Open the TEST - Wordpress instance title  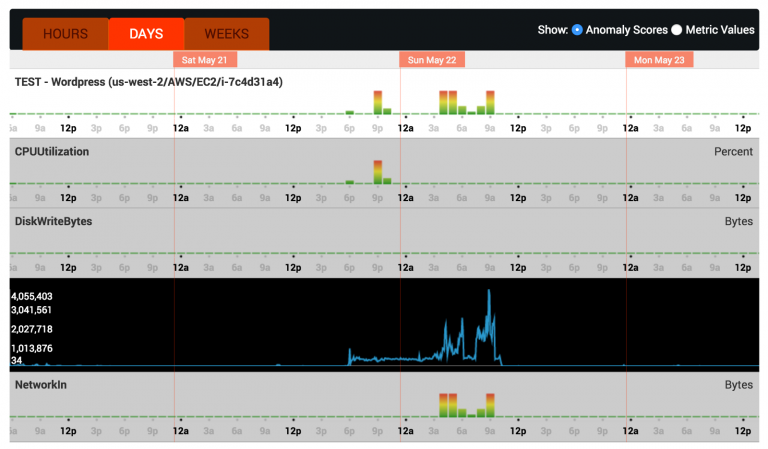click(x=148, y=82)
